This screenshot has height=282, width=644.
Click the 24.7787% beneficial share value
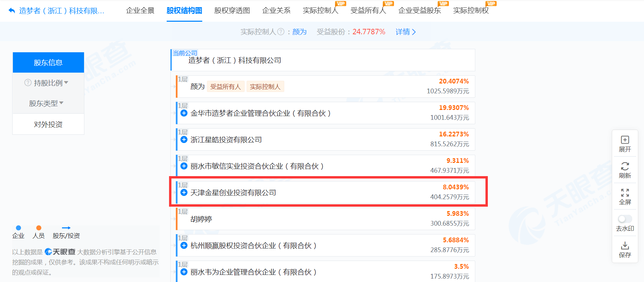point(369,32)
